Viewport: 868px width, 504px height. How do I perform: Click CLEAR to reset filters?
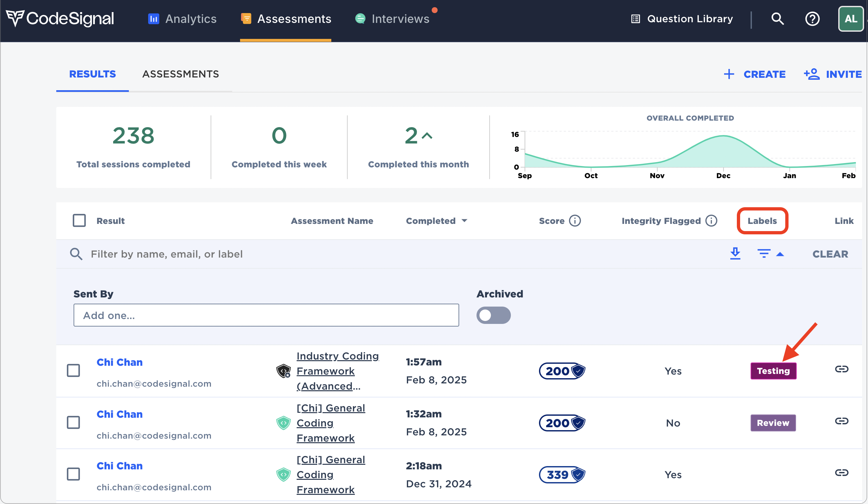pos(830,254)
